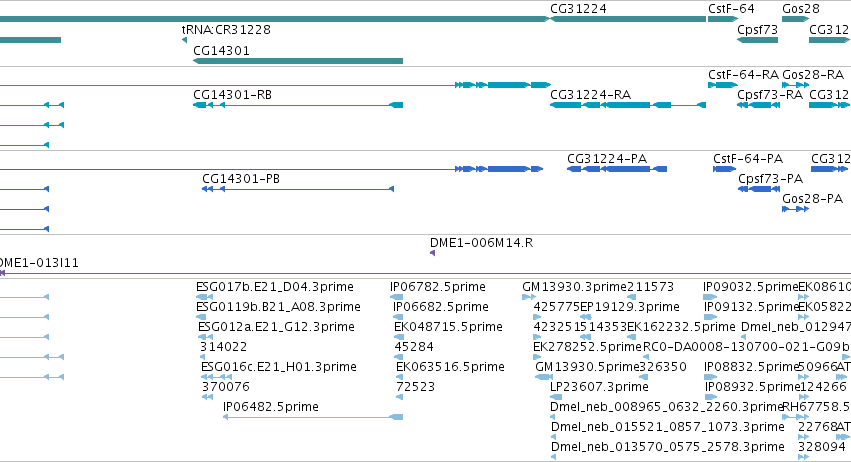Click the CstF-64 gene label
Screen dimensions: 851x462
pyautogui.click(x=731, y=9)
